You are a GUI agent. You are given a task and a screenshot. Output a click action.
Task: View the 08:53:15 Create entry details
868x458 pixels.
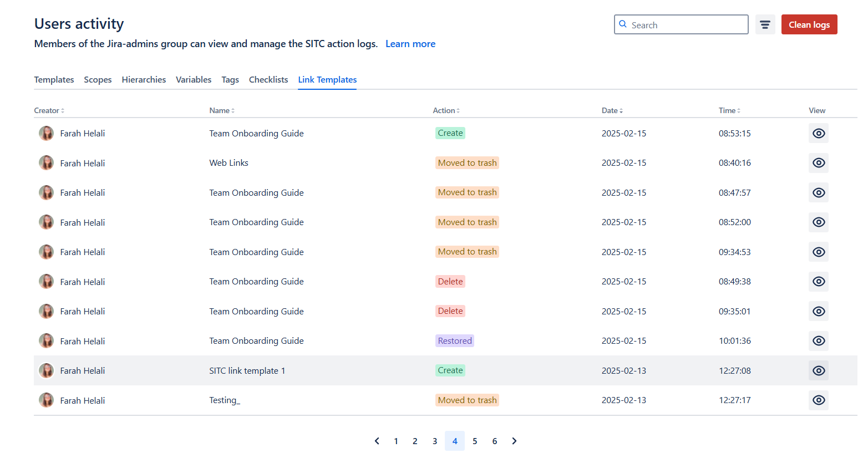[818, 134]
